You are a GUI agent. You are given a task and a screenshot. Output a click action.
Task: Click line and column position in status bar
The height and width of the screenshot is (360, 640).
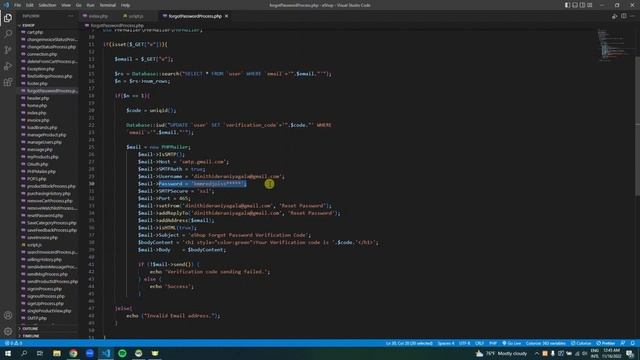409,343
